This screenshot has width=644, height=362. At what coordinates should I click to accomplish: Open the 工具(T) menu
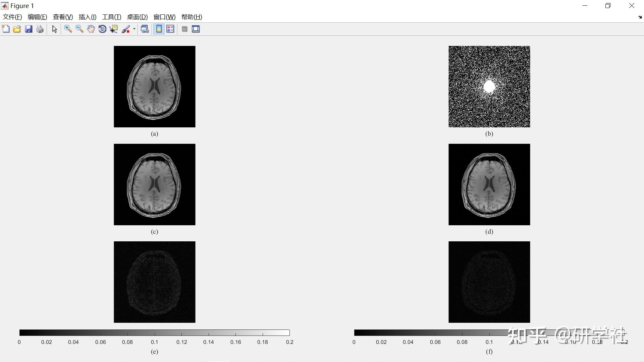(111, 17)
